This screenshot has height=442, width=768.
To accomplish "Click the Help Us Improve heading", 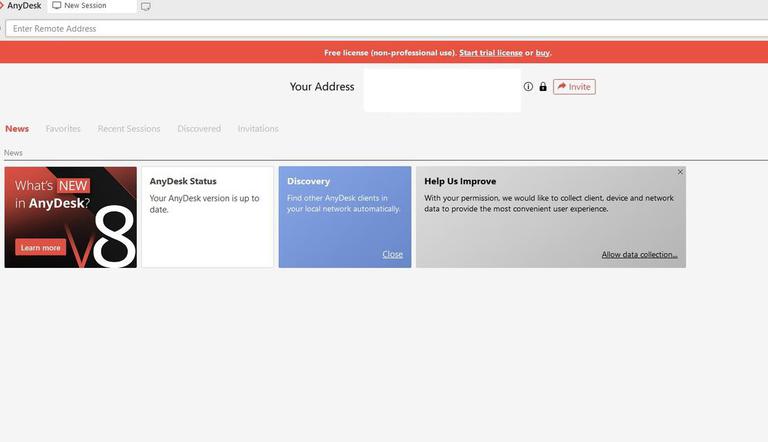I will [460, 181].
